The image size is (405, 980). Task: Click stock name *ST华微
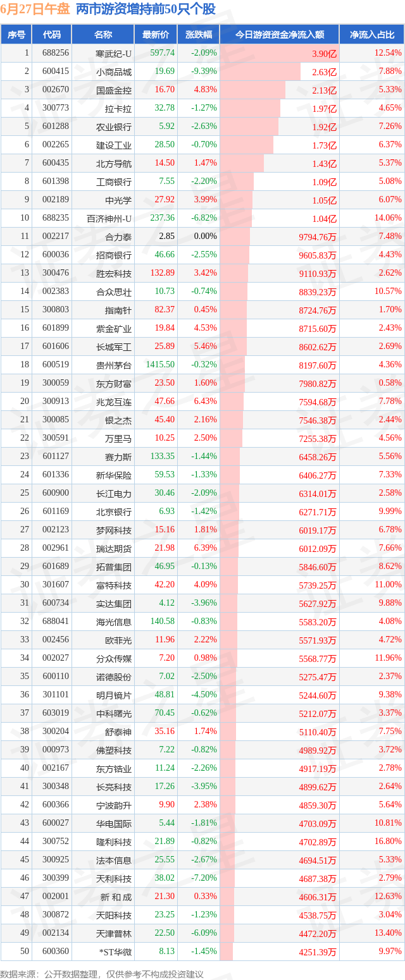115,952
